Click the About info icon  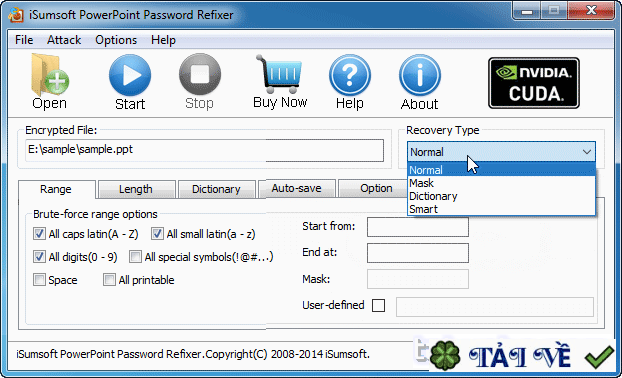click(420, 75)
